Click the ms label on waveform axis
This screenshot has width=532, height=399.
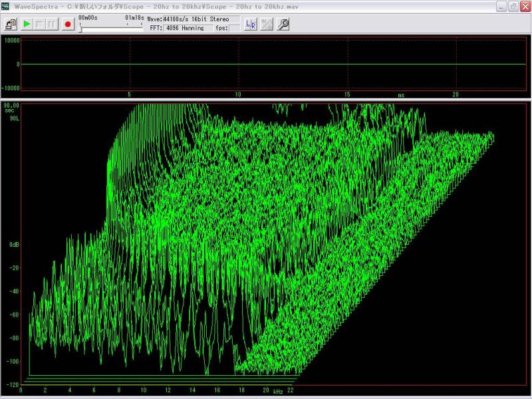401,95
